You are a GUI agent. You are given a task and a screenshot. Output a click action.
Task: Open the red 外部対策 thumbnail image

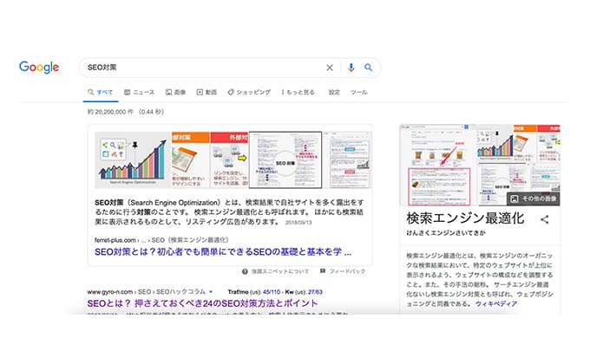click(230, 159)
